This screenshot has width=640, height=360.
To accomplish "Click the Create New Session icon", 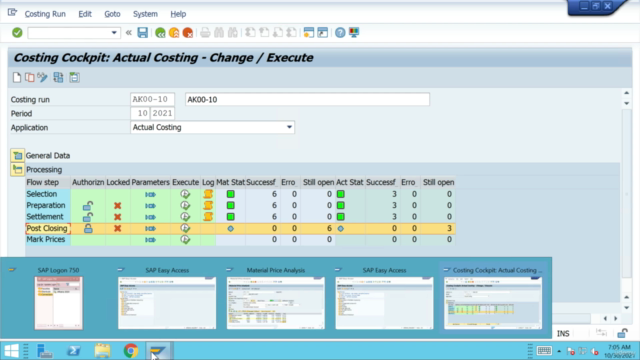I will click(309, 33).
